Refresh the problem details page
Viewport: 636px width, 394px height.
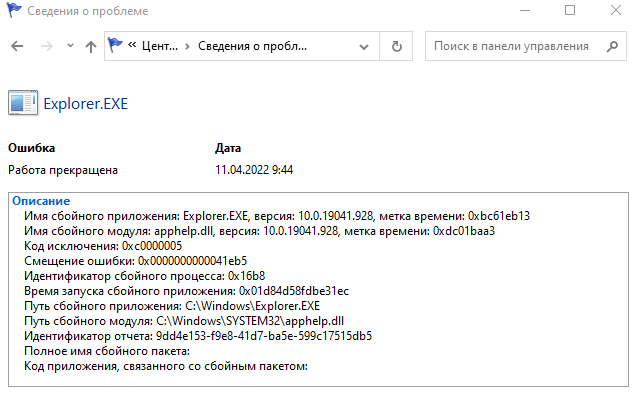397,46
